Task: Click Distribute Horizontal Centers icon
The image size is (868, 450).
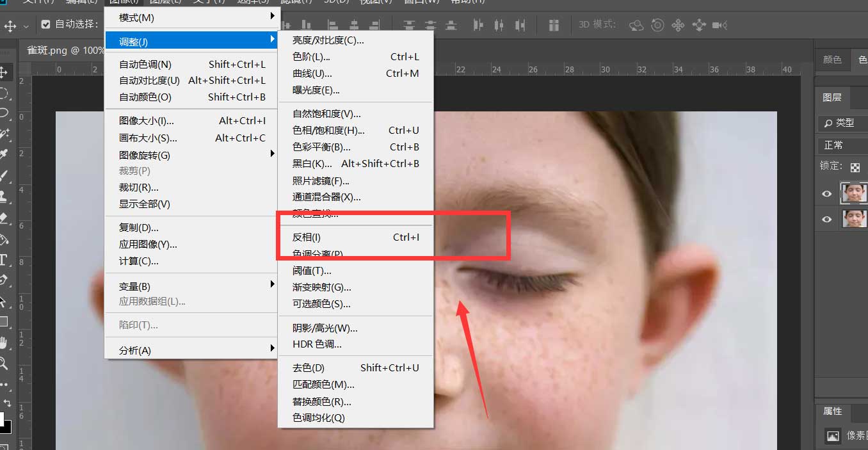Action: pyautogui.click(x=499, y=25)
